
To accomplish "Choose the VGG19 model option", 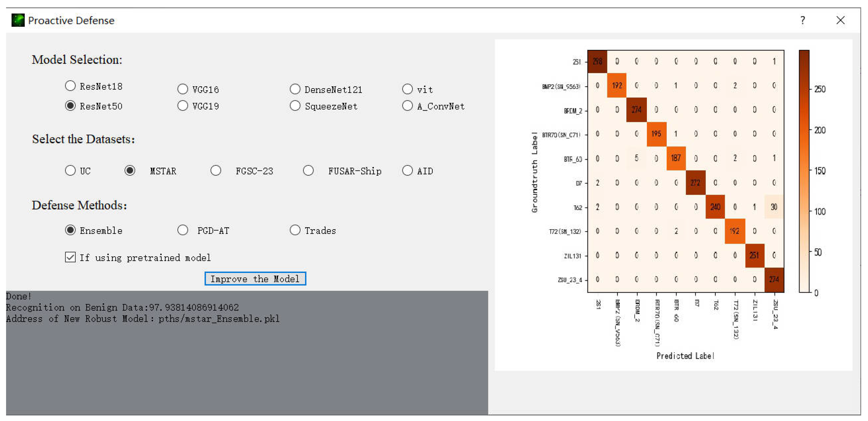I will (x=183, y=106).
